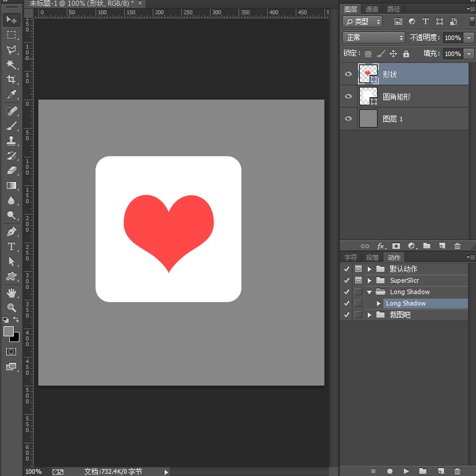
Task: Select the Hand tool
Action: tap(11, 292)
